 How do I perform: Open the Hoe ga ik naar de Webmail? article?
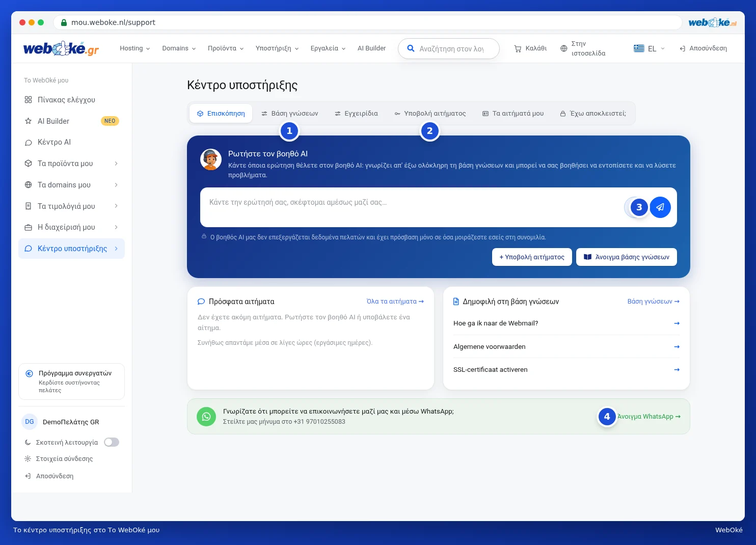[x=566, y=323]
